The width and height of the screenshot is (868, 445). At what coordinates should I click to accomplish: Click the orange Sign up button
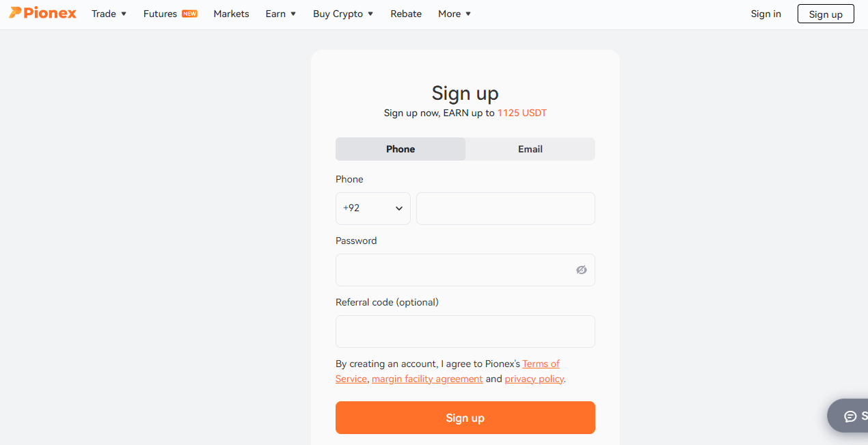click(465, 418)
